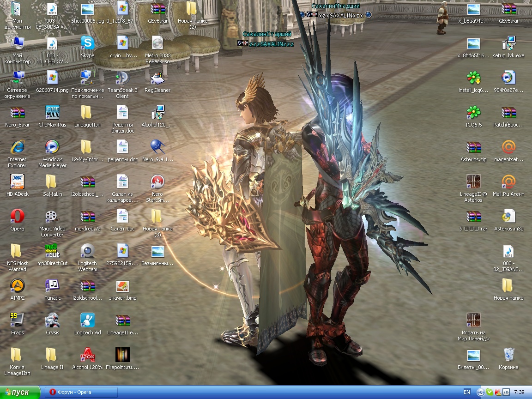Select the Alcohol 120% icon
This screenshot has width=532, height=399.
pyautogui.click(x=87, y=355)
